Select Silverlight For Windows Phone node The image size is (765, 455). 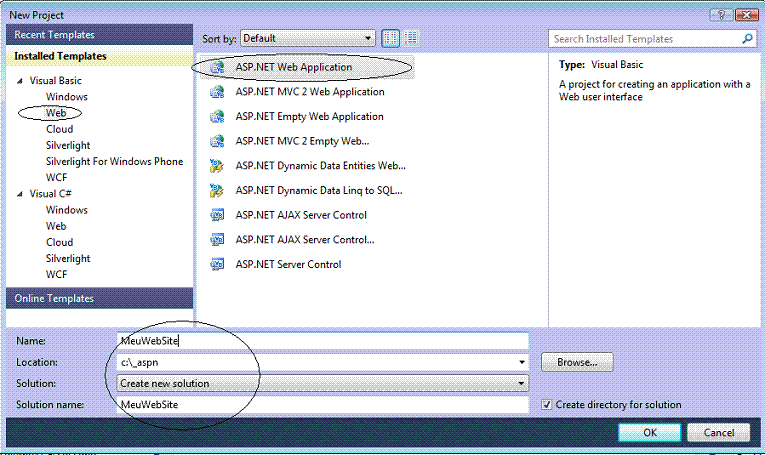[114, 161]
